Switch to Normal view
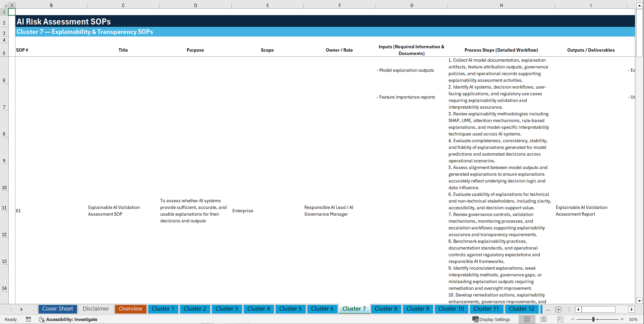The height and width of the screenshot is (324, 644). point(527,319)
